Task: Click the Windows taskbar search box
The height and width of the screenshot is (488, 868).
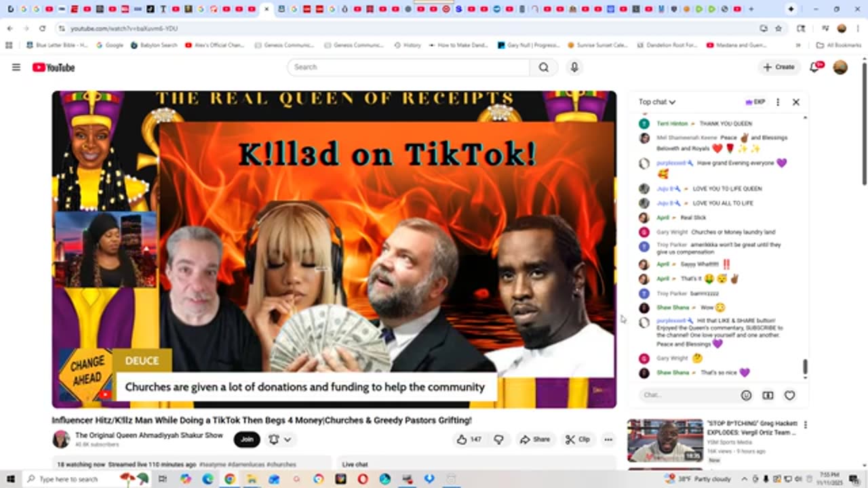Action: [x=85, y=479]
